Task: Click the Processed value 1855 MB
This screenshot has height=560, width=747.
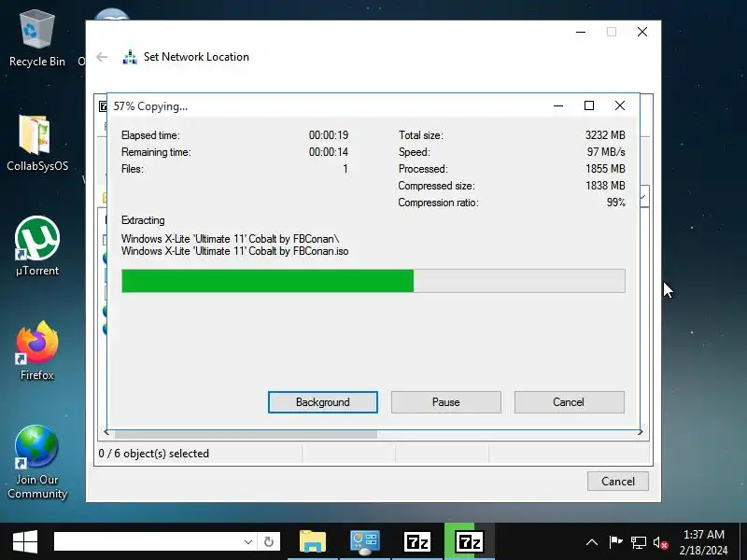Action: click(605, 169)
